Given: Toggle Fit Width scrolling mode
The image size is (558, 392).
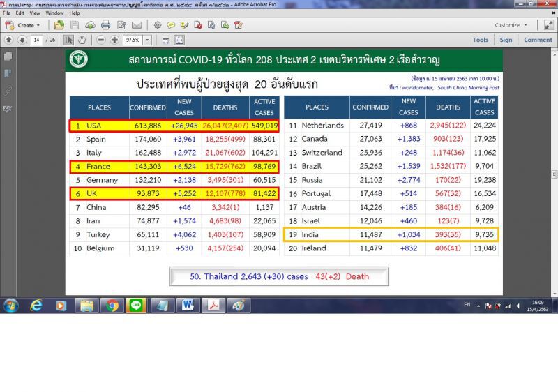Looking at the screenshot, I should coord(166,40).
